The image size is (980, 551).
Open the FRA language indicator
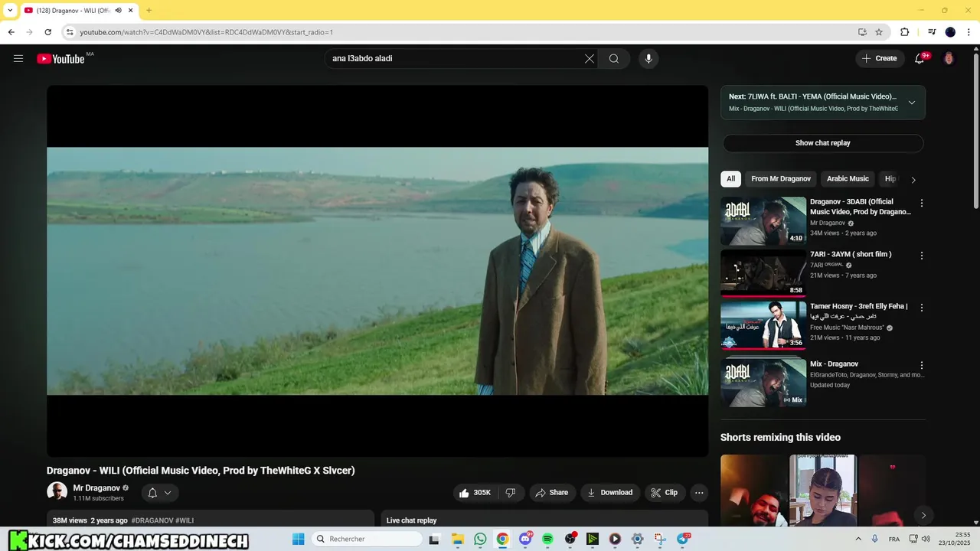tap(894, 539)
